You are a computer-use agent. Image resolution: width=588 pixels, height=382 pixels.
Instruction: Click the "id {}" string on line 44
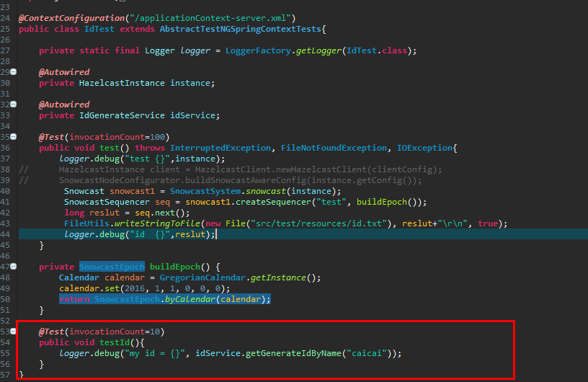(150, 234)
